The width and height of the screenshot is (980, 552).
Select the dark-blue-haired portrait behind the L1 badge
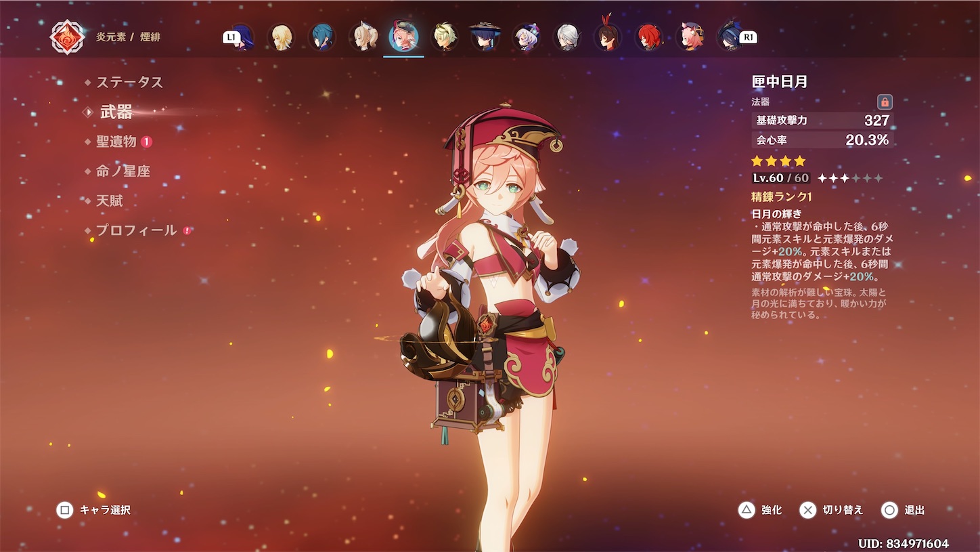pyautogui.click(x=244, y=37)
